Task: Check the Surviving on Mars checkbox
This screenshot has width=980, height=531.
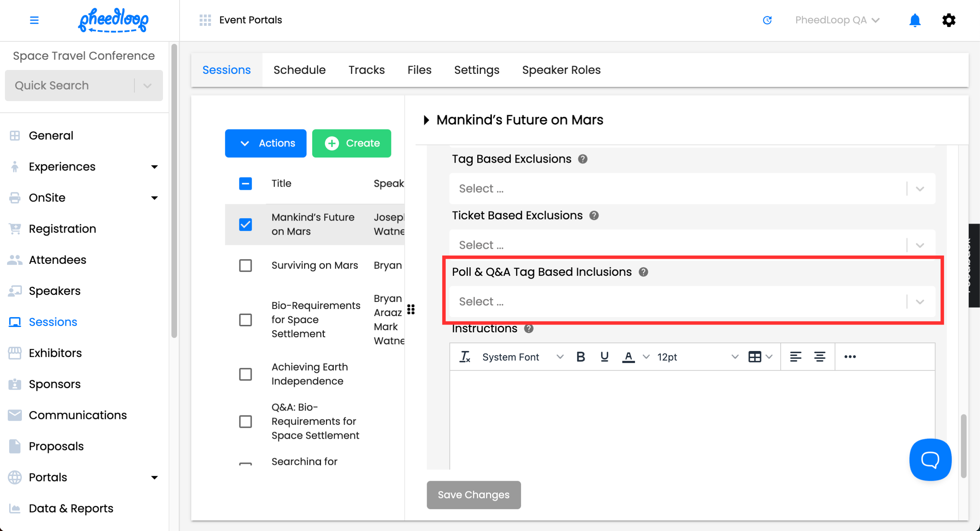Action: click(x=245, y=265)
